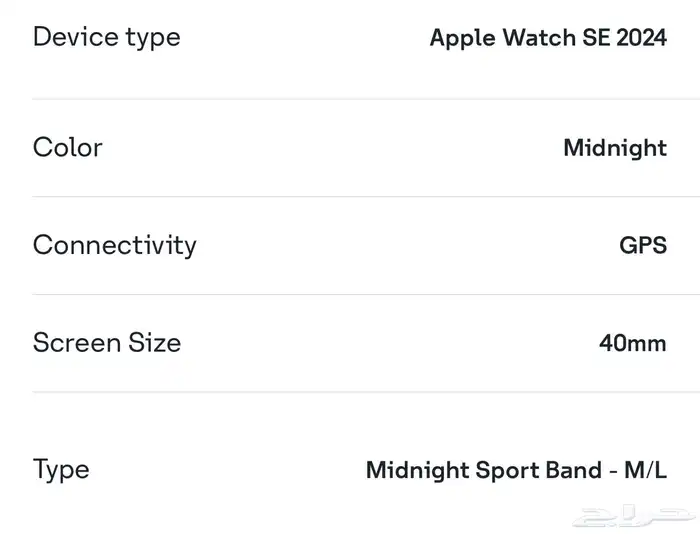Click the Apple Watch SE 2024 value
Viewport: 700px width, 534px height.
click(x=548, y=38)
